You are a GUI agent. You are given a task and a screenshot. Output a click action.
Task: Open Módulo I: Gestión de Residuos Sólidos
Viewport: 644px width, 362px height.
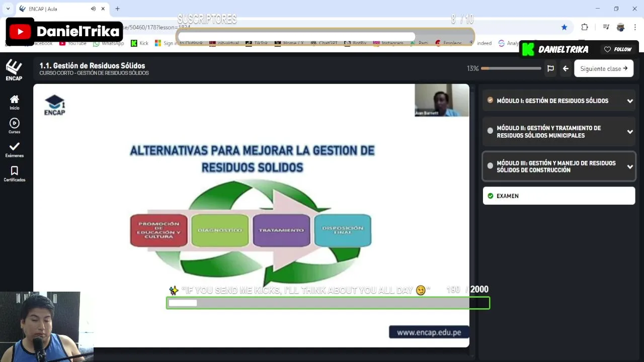coord(559,101)
